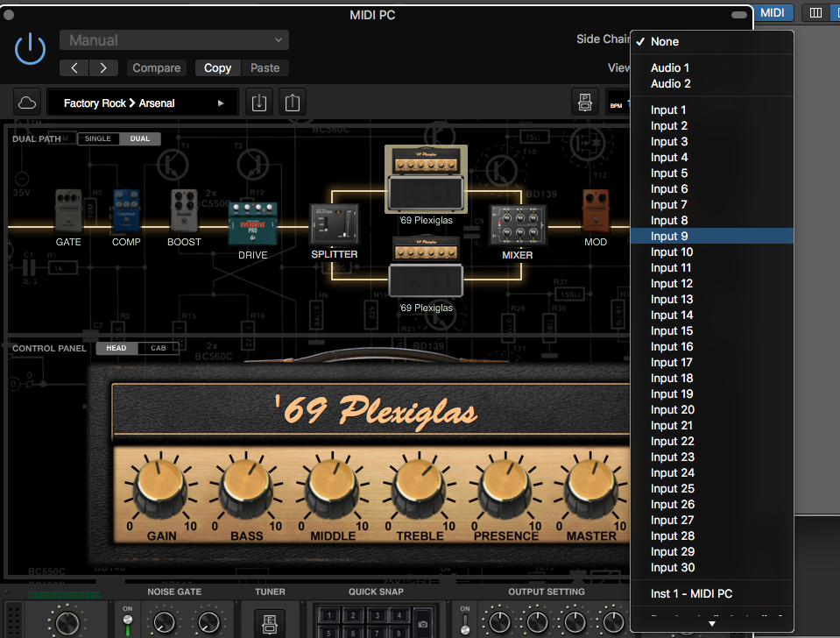Screen dimensions: 840x638
Task: Click the Copy button
Action: 217,68
